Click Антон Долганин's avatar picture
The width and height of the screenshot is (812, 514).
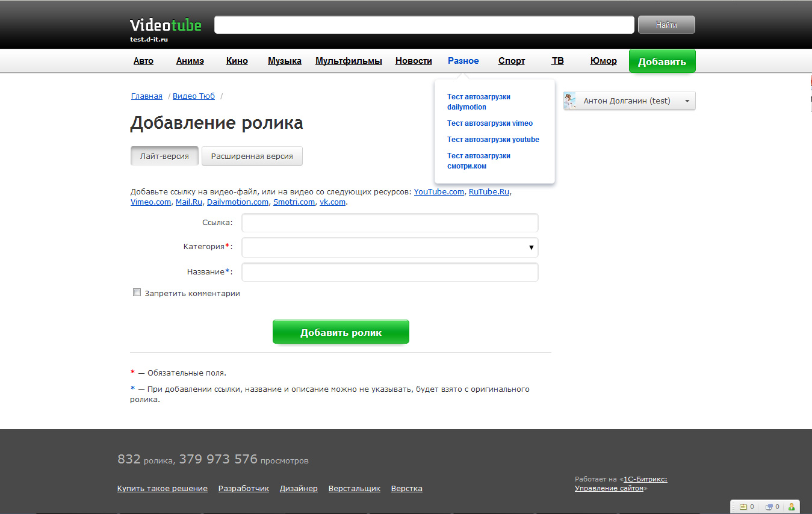pos(570,101)
